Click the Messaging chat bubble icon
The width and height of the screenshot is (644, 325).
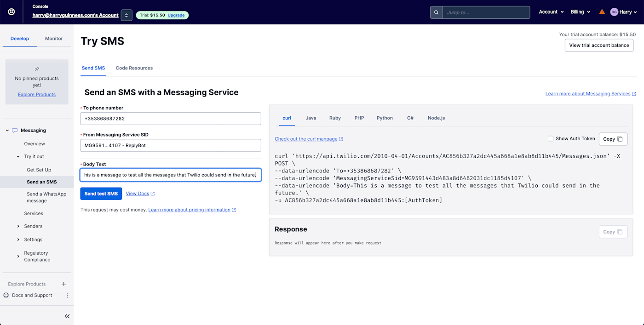click(x=15, y=131)
